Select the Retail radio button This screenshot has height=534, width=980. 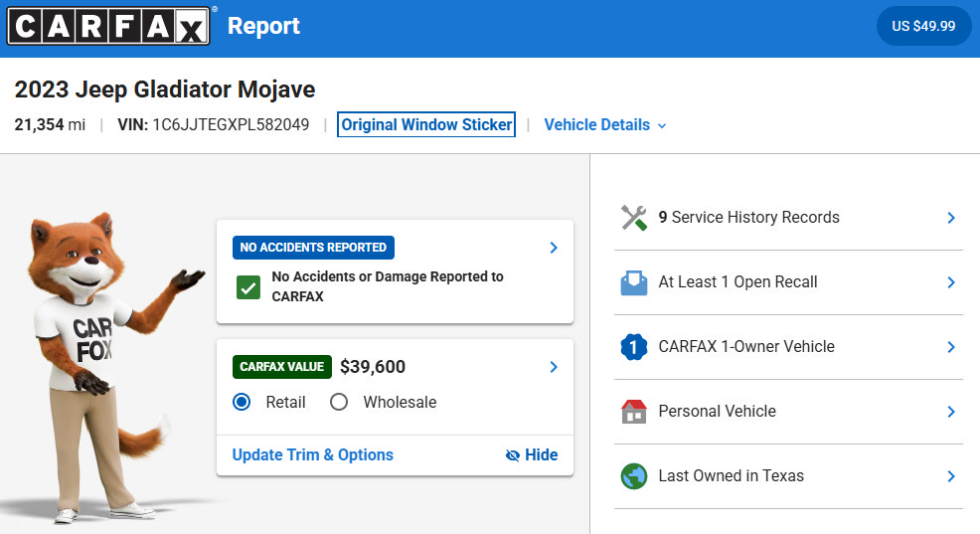click(x=242, y=402)
